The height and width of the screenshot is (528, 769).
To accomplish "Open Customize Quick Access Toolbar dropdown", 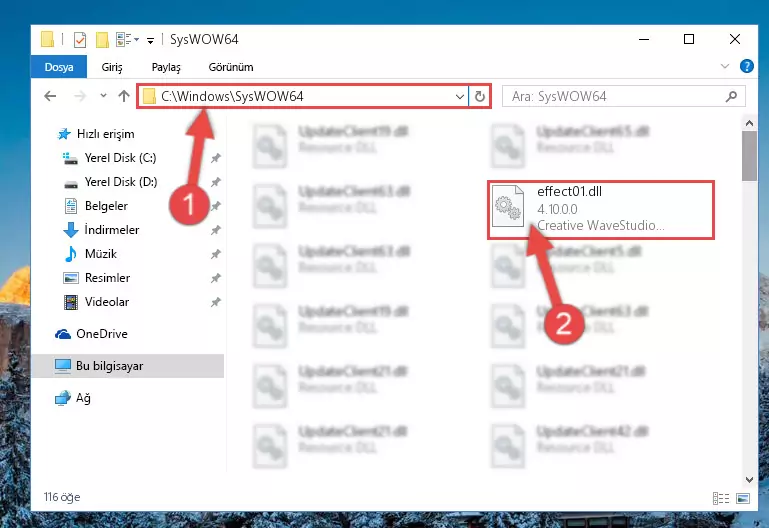I will (150, 40).
